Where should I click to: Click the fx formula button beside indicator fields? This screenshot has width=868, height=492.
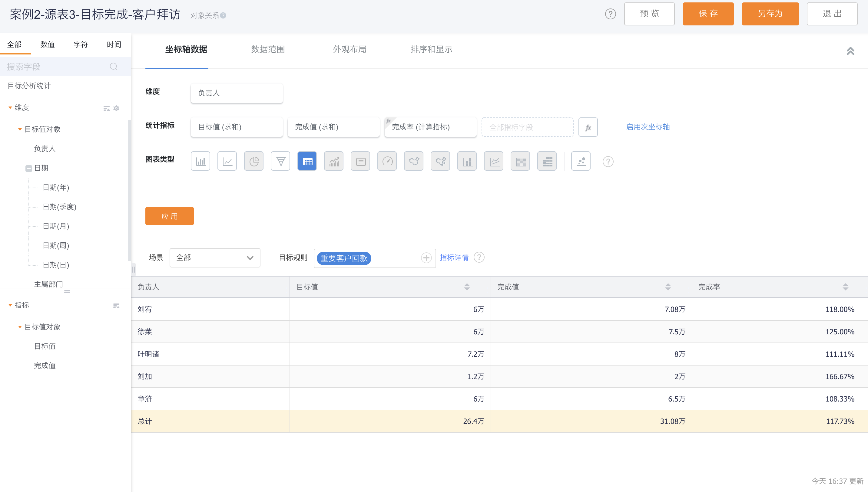(588, 127)
